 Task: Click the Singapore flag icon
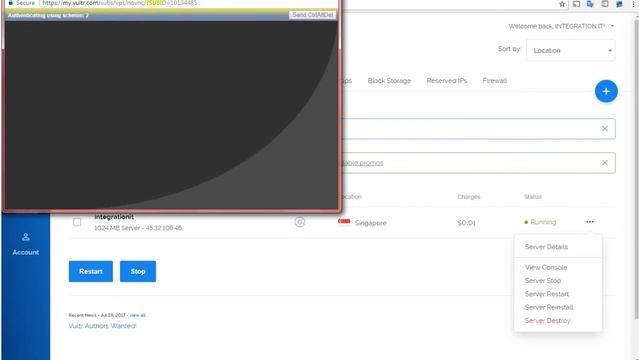click(x=344, y=221)
